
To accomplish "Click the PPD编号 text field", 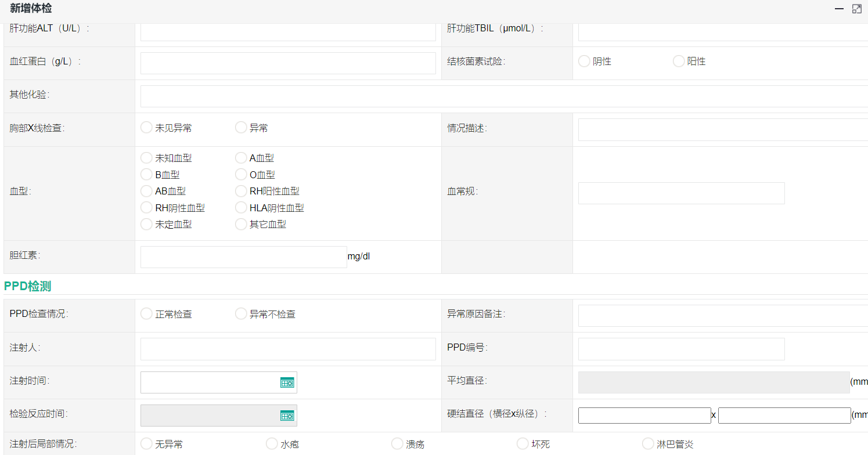I will [681, 349].
